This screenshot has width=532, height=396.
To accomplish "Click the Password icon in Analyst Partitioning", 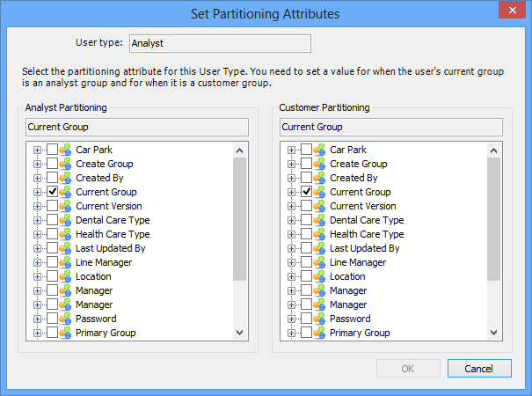I will tap(65, 319).
